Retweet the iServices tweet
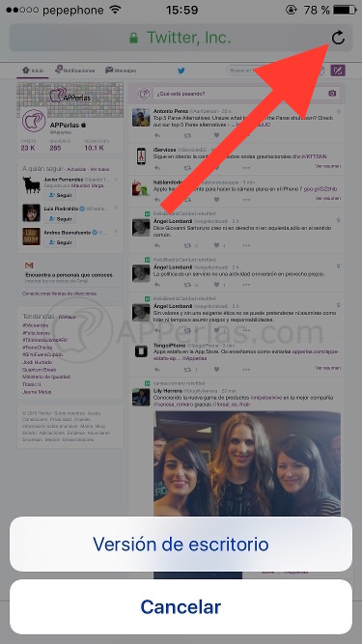 tap(187, 168)
